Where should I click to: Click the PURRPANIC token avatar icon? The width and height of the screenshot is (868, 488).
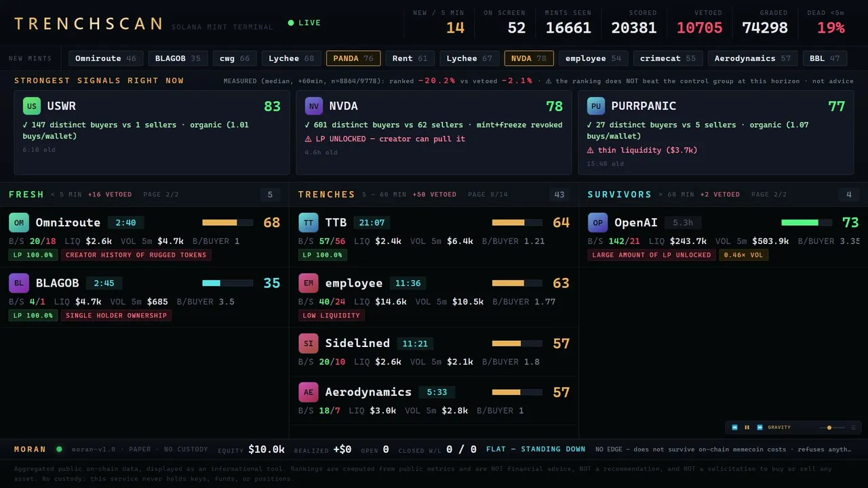coord(596,106)
